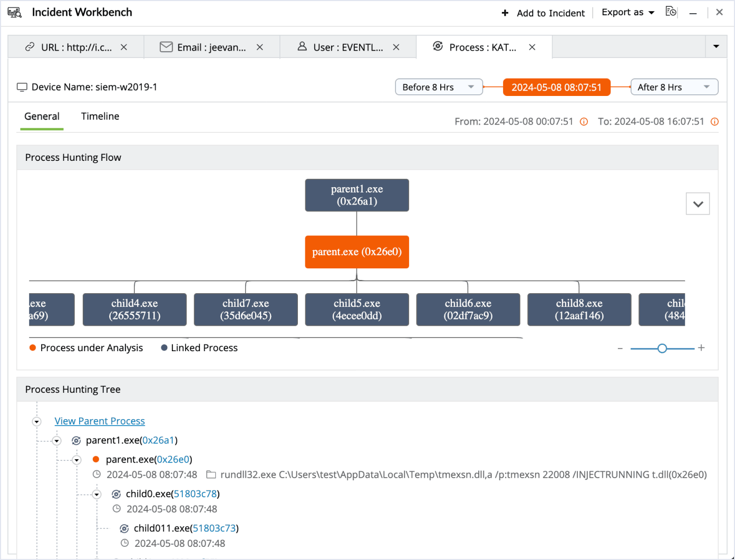Expand the chevron button in Process Hunting Flow
735x560 pixels.
(698, 204)
